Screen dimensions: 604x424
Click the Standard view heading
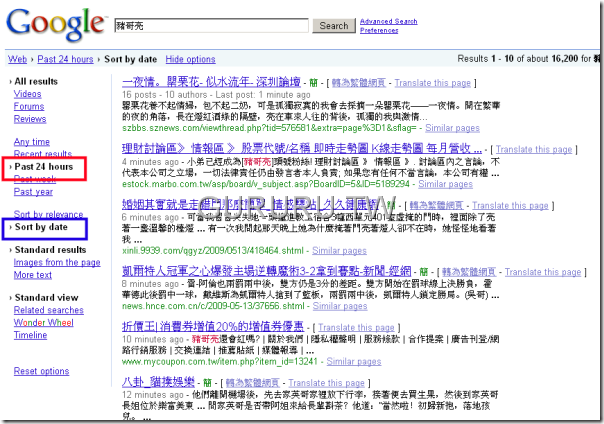(46, 297)
